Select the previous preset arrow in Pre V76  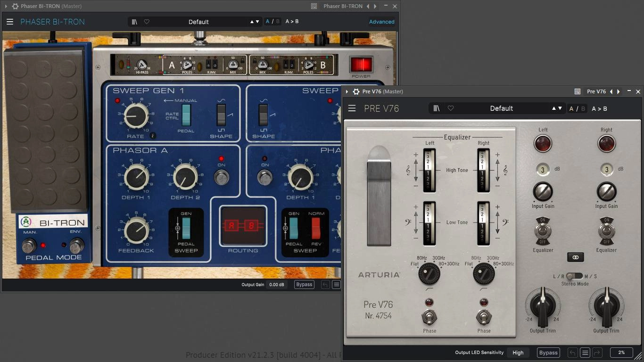[x=554, y=108]
